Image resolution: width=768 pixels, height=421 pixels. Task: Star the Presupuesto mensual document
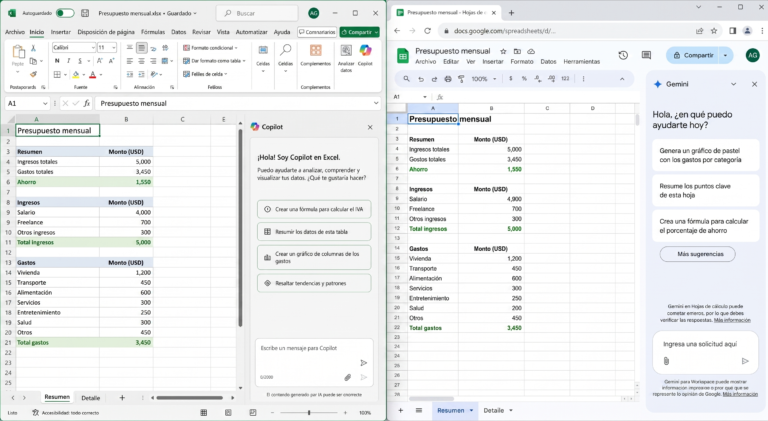503,51
